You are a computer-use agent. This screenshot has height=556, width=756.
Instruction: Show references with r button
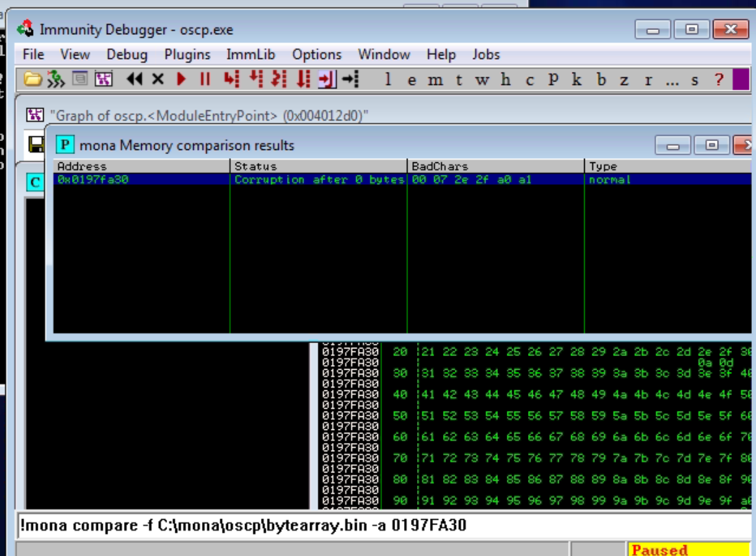[x=648, y=79]
